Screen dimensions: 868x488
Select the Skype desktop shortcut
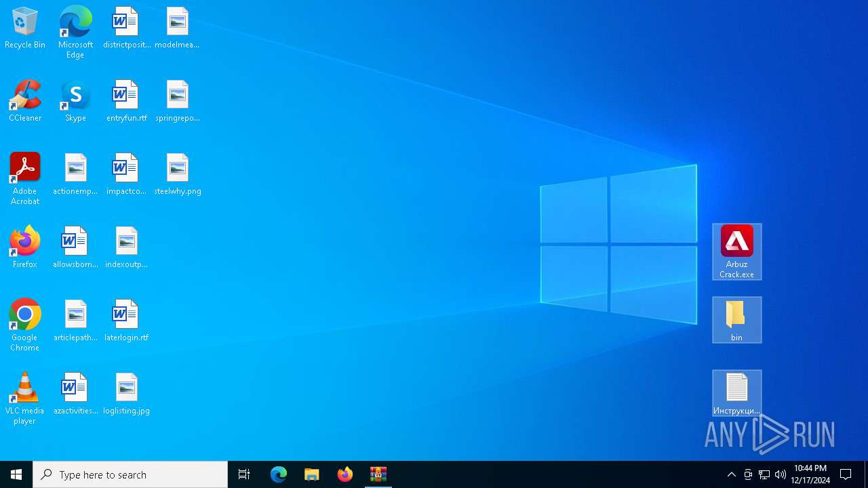(x=75, y=102)
